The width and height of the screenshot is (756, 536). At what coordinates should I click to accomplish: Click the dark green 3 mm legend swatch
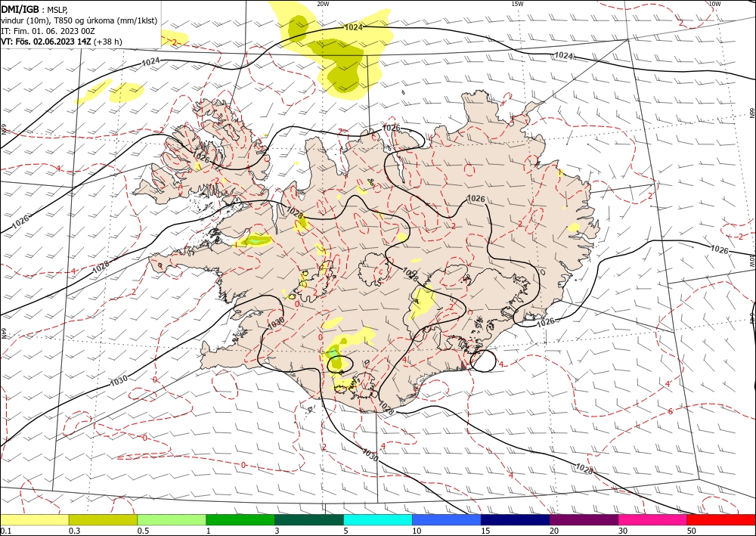pyautogui.click(x=309, y=519)
